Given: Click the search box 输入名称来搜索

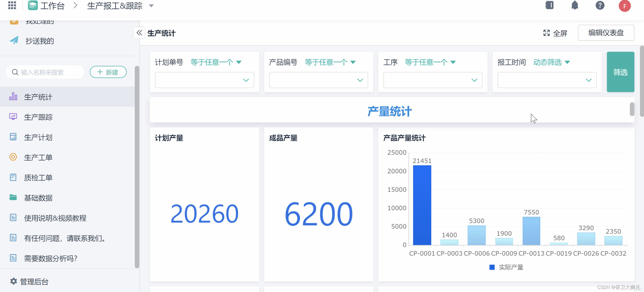Looking at the screenshot, I should click(x=45, y=72).
